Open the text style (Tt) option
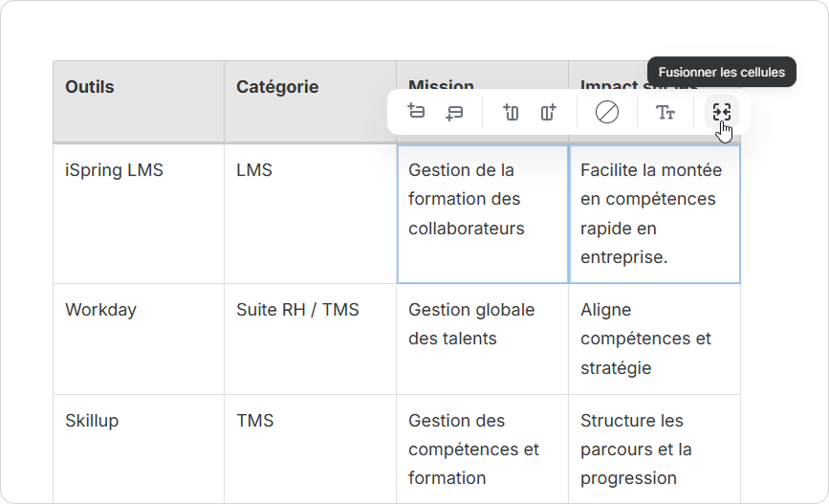This screenshot has height=504, width=829. click(665, 112)
